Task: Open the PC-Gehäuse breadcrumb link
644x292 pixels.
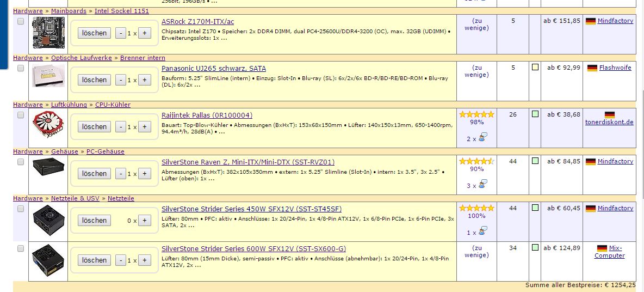Action: tap(105, 152)
